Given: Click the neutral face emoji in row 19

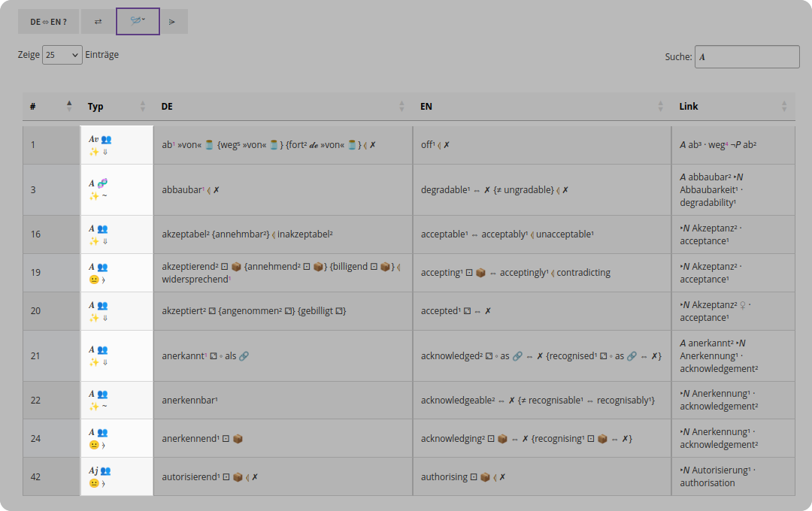Looking at the screenshot, I should click(x=94, y=280).
